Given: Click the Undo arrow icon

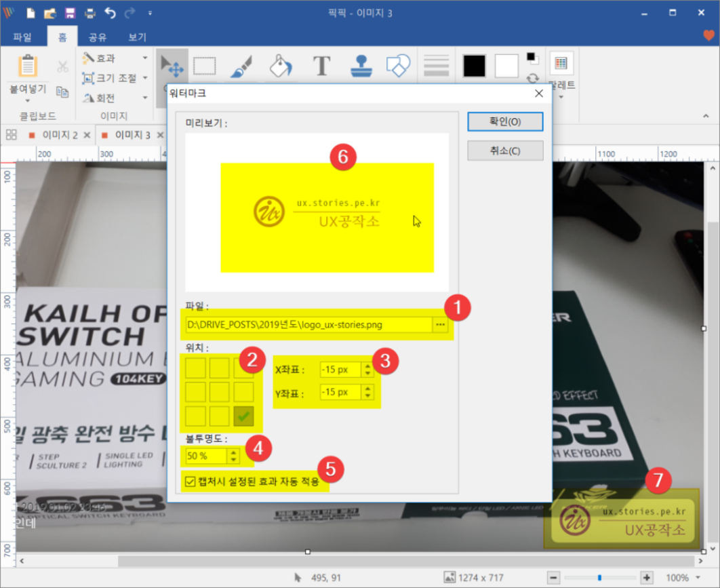Looking at the screenshot, I should click(x=111, y=13).
